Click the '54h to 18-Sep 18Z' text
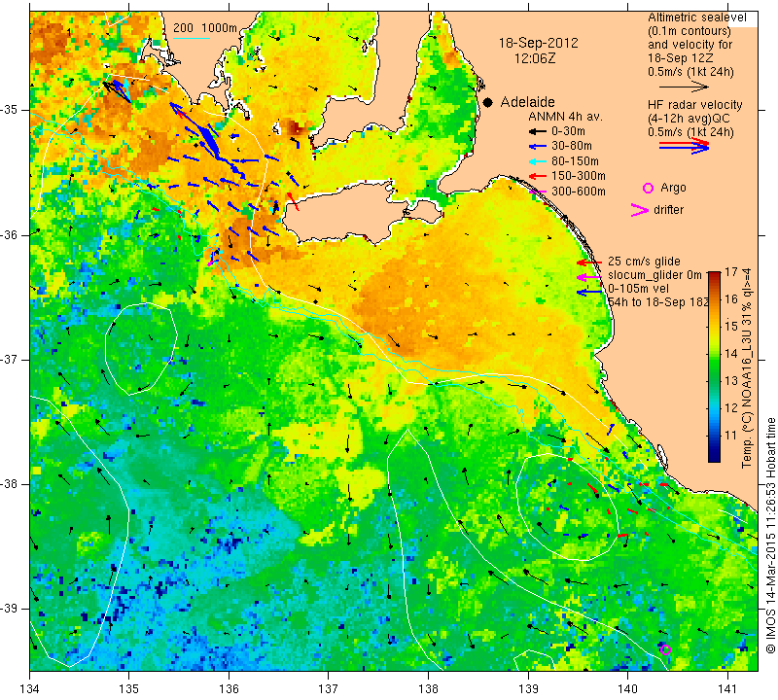 [658, 302]
